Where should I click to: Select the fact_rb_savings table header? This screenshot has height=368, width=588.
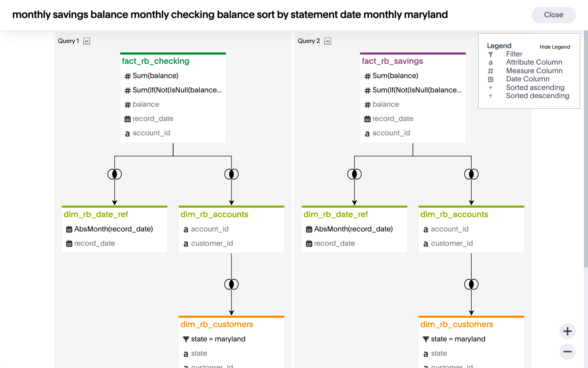pos(392,61)
